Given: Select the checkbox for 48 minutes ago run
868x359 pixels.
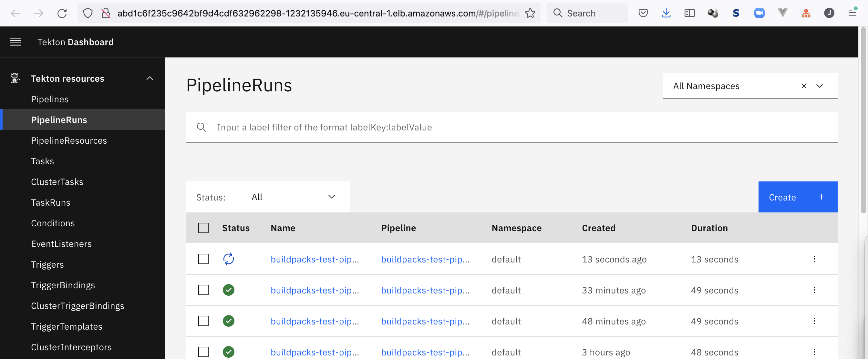Looking at the screenshot, I should point(203,321).
